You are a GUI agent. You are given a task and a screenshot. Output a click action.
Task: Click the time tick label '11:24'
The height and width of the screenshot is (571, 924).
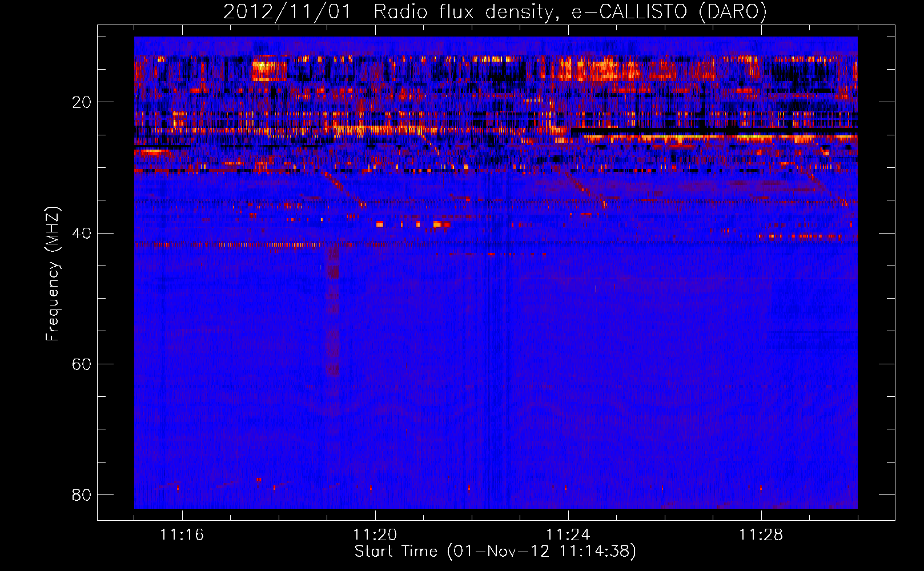click(568, 535)
